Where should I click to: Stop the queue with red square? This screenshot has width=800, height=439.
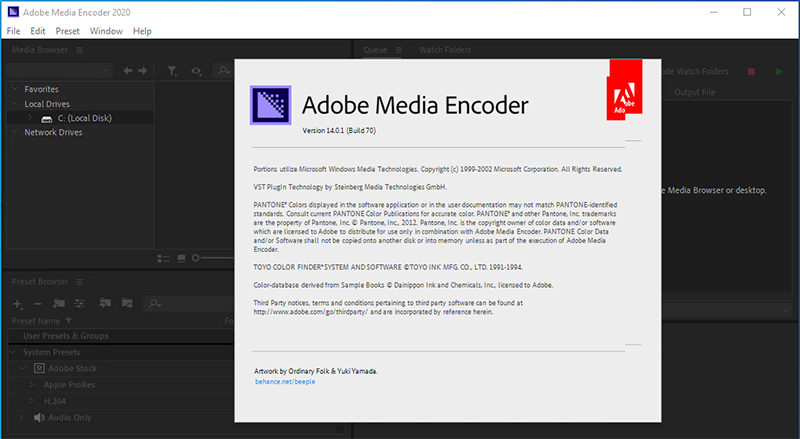pyautogui.click(x=751, y=72)
